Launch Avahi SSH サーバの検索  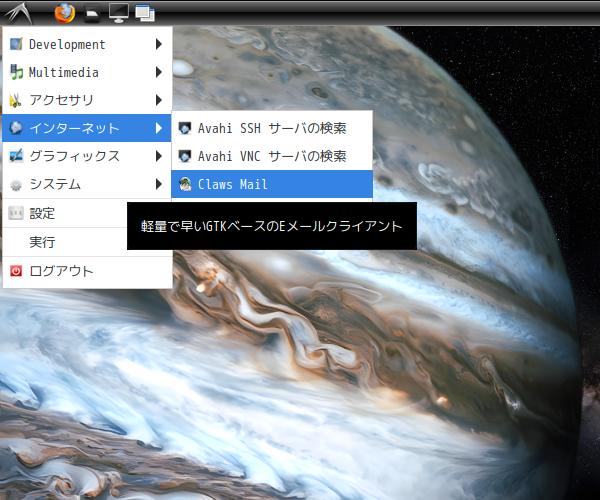(x=272, y=128)
